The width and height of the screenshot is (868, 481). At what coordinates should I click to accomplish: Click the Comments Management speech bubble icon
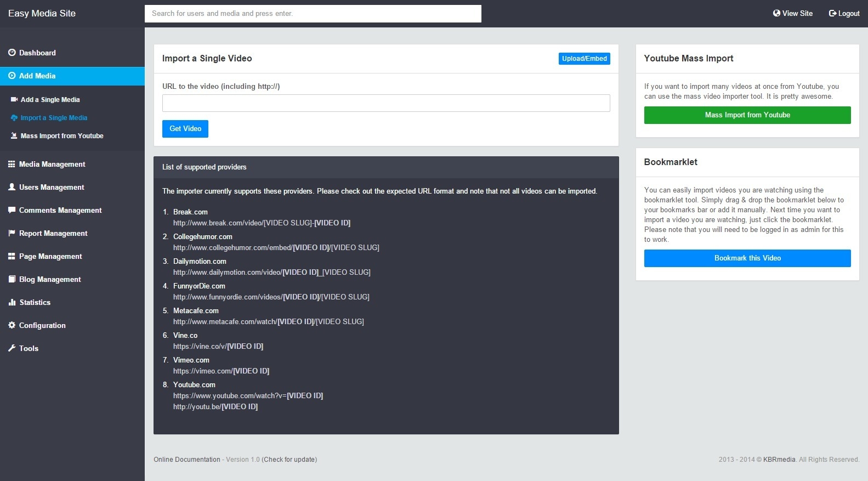pyautogui.click(x=12, y=210)
